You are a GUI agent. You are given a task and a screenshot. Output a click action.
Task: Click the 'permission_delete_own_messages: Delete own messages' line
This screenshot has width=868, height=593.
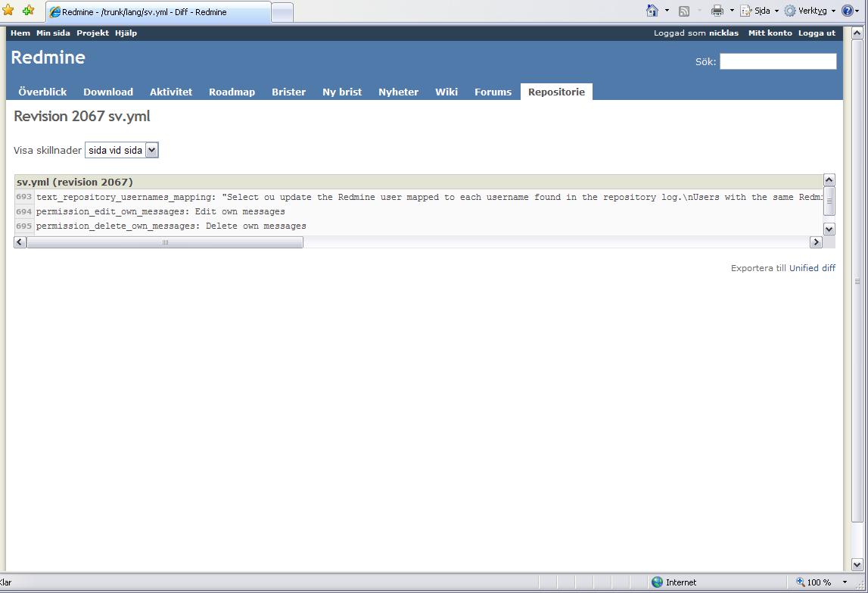pyautogui.click(x=171, y=226)
